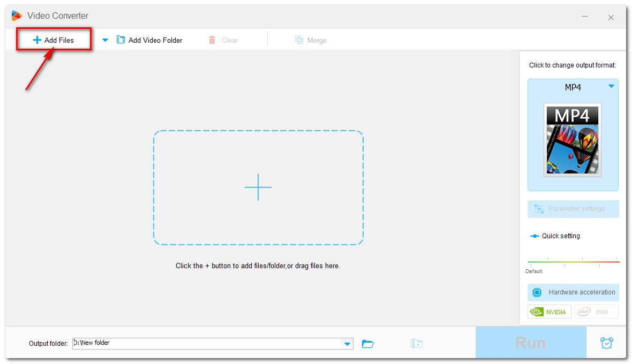Screen dimensions: 632x364
Task: Open the MP4 output format dropdown arrow
Action: [611, 87]
